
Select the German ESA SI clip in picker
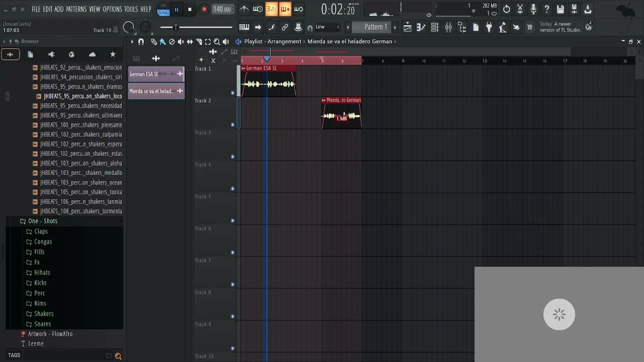156,74
